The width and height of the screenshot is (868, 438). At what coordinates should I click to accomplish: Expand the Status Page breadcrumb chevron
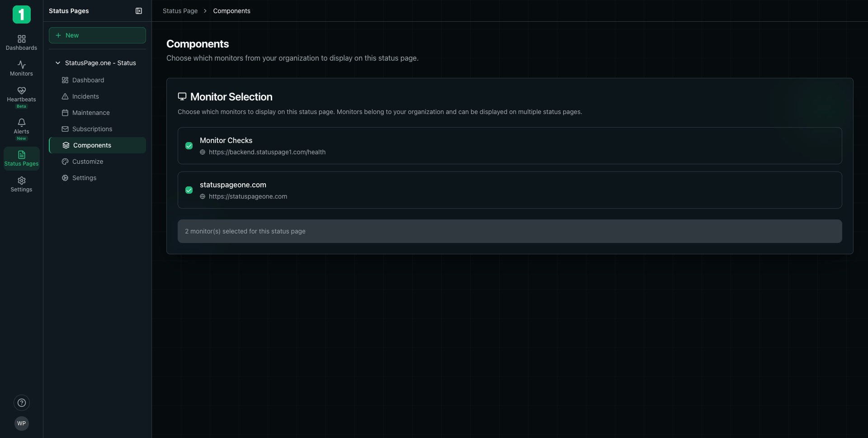click(x=205, y=11)
